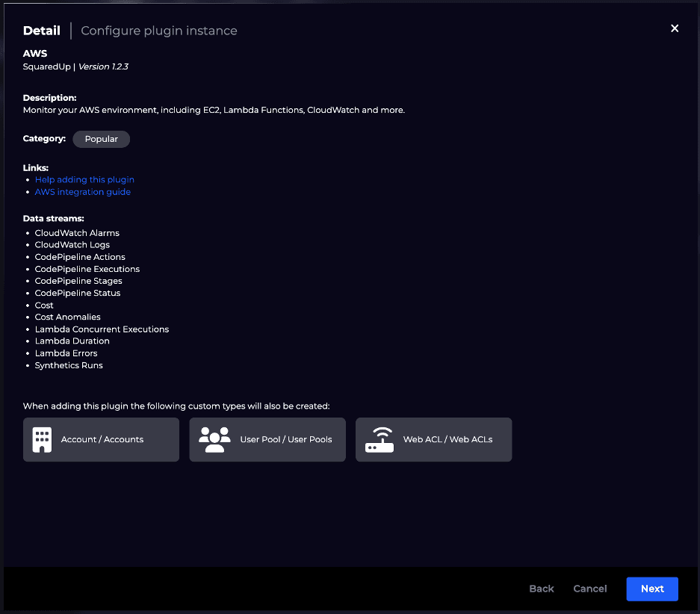Click the Account building icon
The height and width of the screenshot is (614, 700).
pos(42,439)
